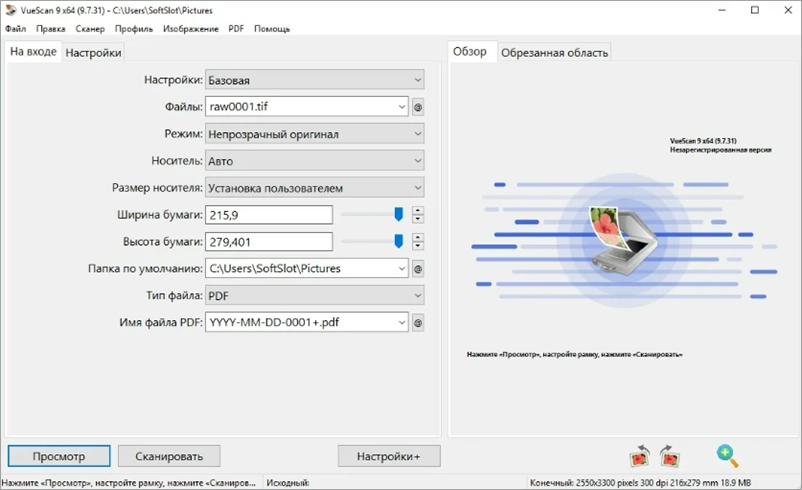Open the Файл menu

click(x=15, y=29)
